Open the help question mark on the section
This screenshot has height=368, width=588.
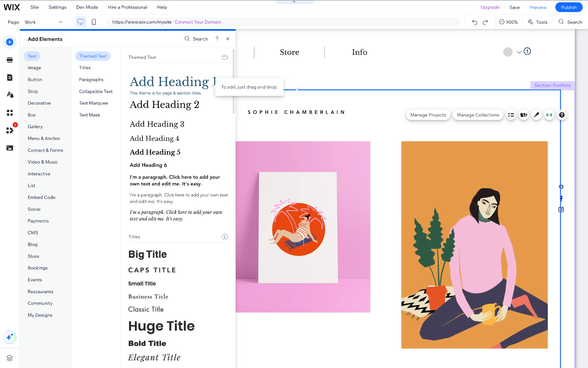click(x=562, y=115)
